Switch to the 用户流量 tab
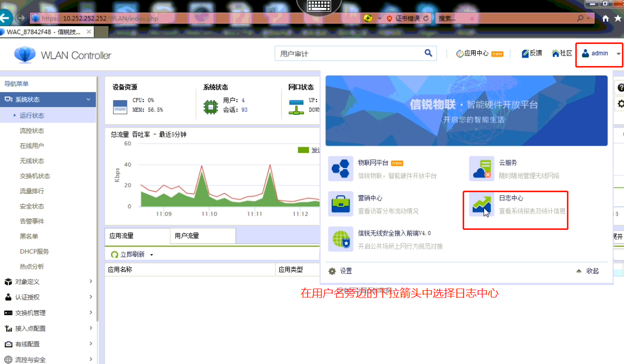This screenshot has width=624, height=364. 187,236
